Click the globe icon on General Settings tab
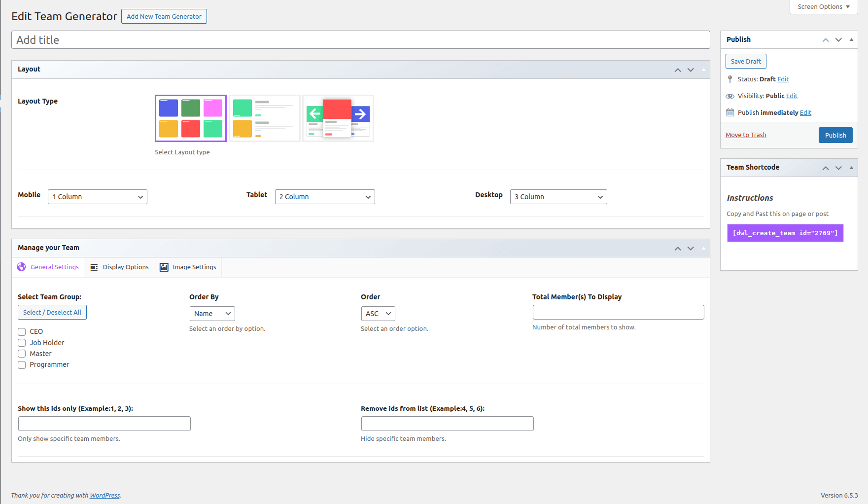 pyautogui.click(x=22, y=267)
